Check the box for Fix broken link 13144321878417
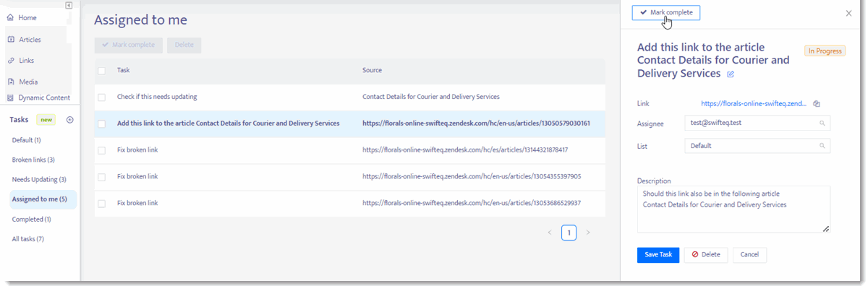This screenshot has width=868, height=286. click(x=101, y=150)
